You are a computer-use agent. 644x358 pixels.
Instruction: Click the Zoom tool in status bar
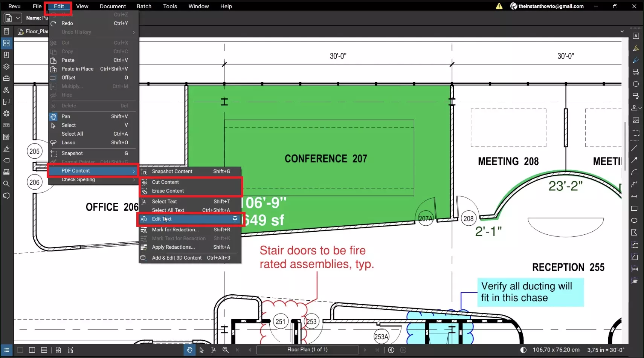click(x=226, y=350)
